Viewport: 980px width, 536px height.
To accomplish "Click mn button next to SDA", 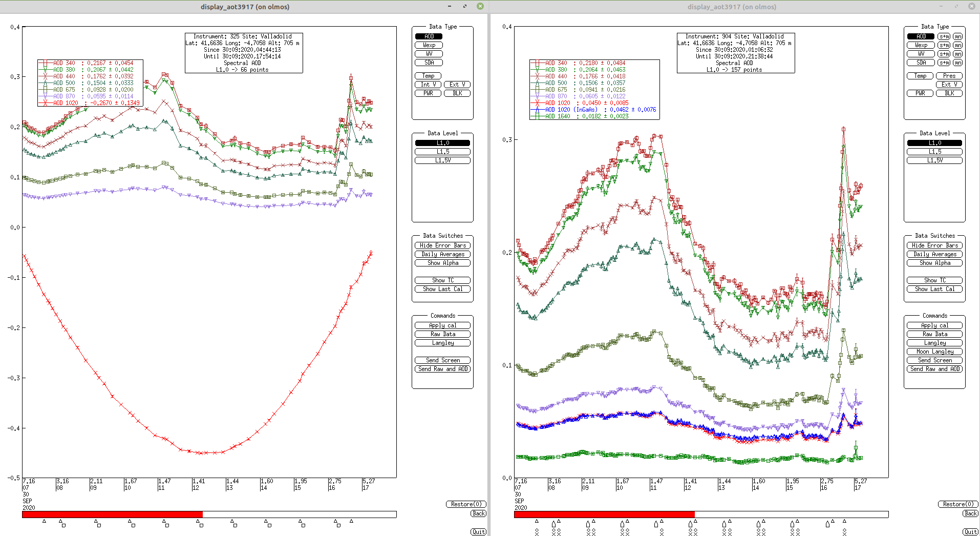I will [957, 63].
